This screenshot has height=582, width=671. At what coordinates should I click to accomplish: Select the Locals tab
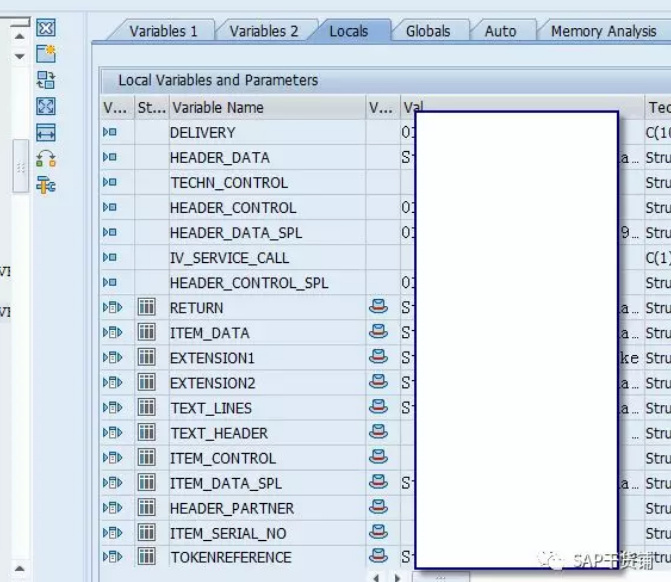(x=349, y=31)
